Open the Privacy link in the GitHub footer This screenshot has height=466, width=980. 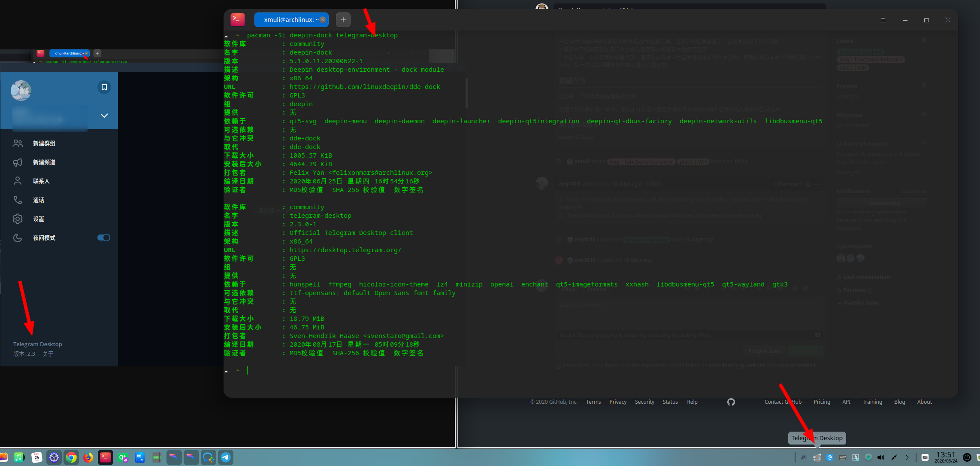618,402
